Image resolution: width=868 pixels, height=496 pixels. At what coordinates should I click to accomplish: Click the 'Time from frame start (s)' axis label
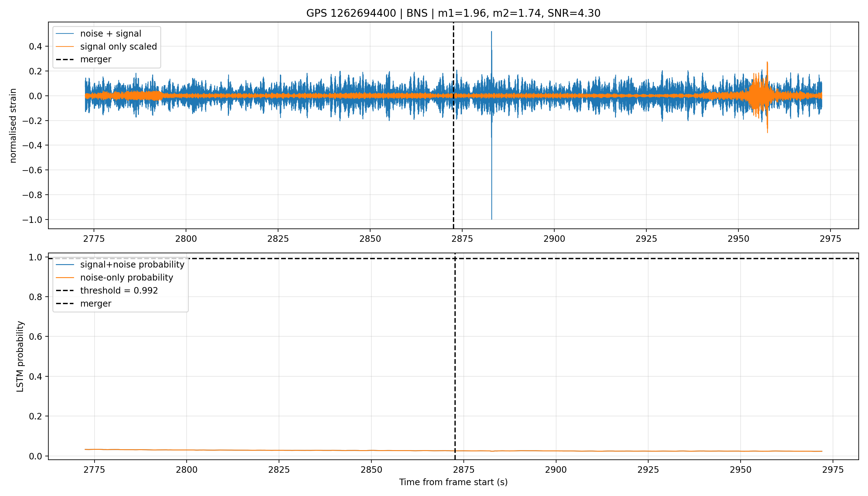coord(454,482)
